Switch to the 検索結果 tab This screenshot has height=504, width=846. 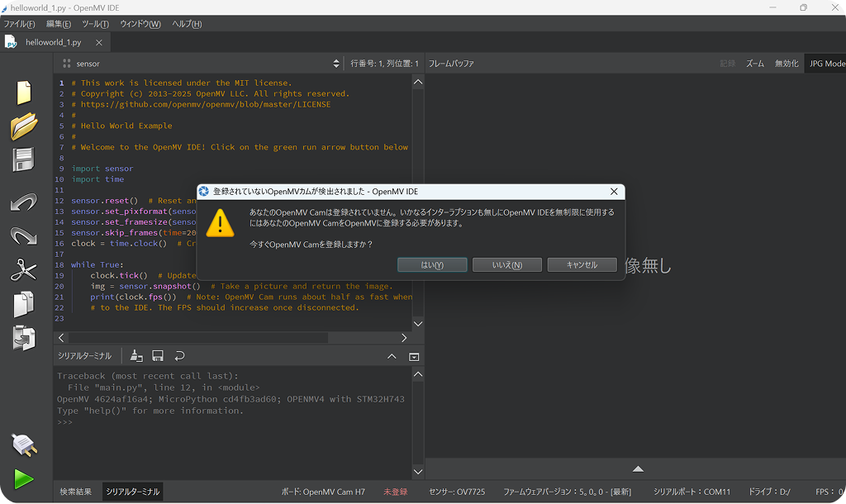click(x=75, y=492)
